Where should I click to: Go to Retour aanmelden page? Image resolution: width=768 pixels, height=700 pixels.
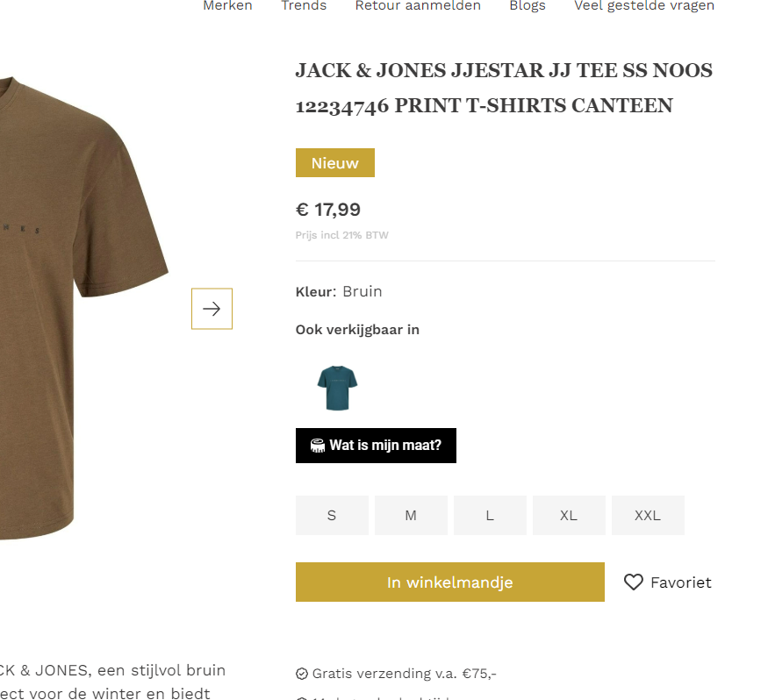click(x=418, y=6)
